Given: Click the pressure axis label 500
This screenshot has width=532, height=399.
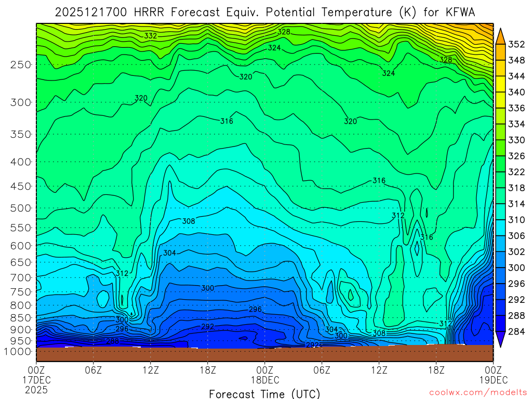Looking at the screenshot, I should tap(21, 208).
